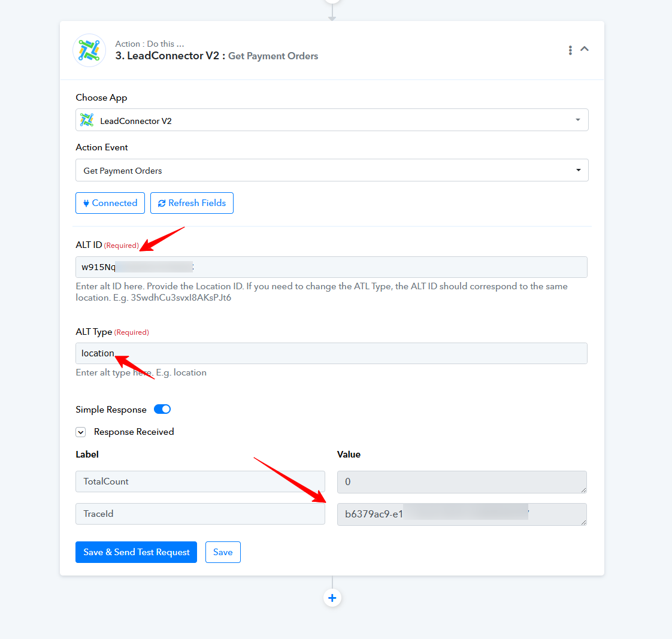The image size is (672, 639).
Task: Click the TotalCount label field
Action: (200, 481)
